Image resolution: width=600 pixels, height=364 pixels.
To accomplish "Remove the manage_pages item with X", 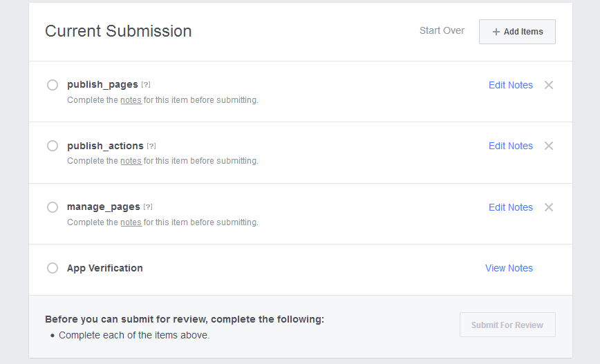I will (549, 207).
